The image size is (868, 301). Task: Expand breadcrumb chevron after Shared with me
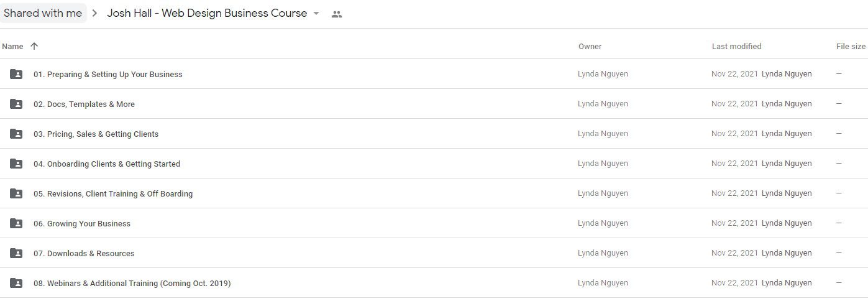[95, 14]
